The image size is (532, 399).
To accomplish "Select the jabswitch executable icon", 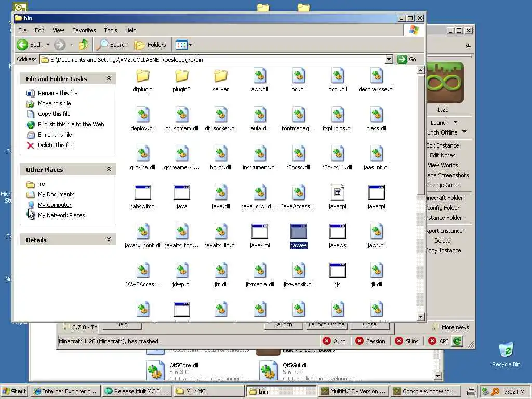I will 142,192.
